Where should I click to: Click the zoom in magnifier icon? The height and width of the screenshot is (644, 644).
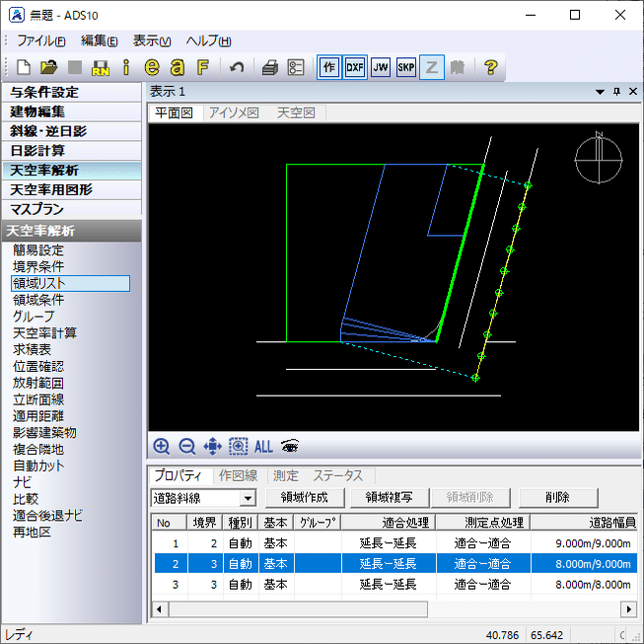click(161, 446)
